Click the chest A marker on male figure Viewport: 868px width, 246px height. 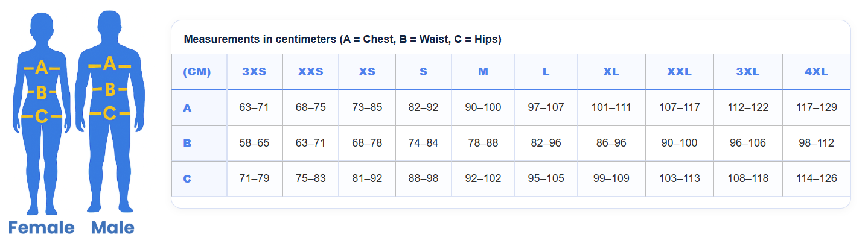coord(109,63)
